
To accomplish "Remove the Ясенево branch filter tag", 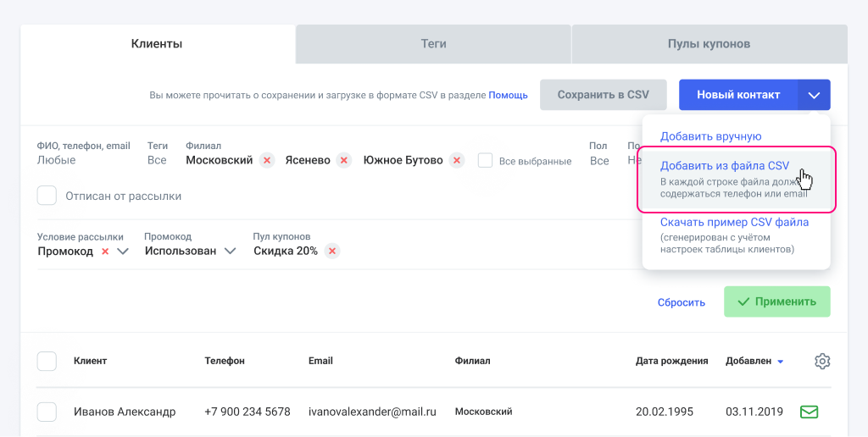I will coord(343,160).
